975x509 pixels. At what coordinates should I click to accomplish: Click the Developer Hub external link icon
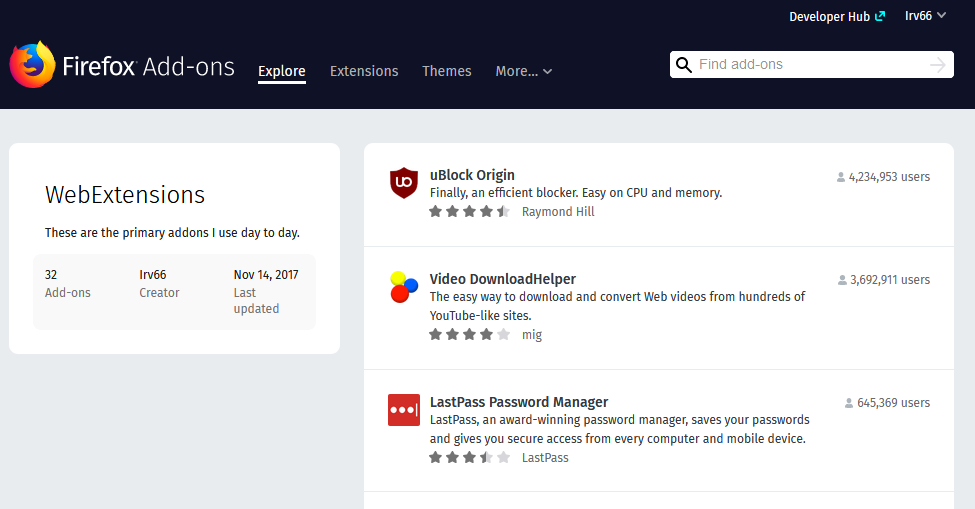tap(880, 16)
